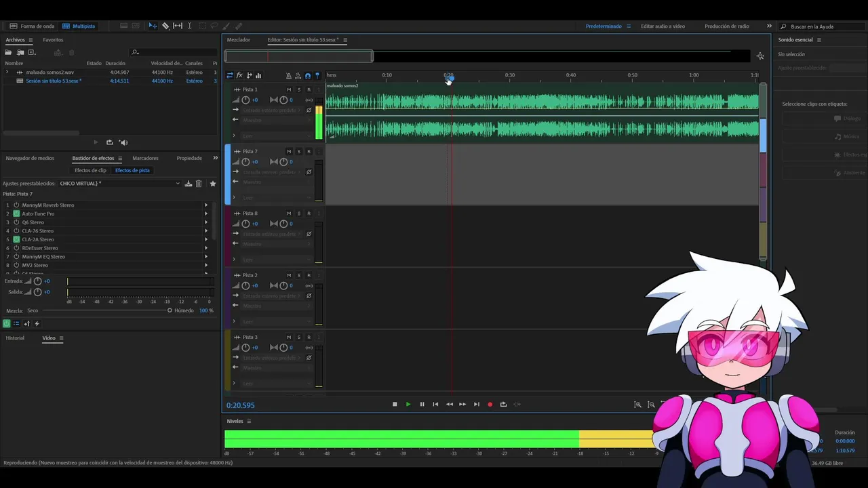Toggle the main effects rack power button
The width and height of the screenshot is (868, 488).
coord(7,323)
